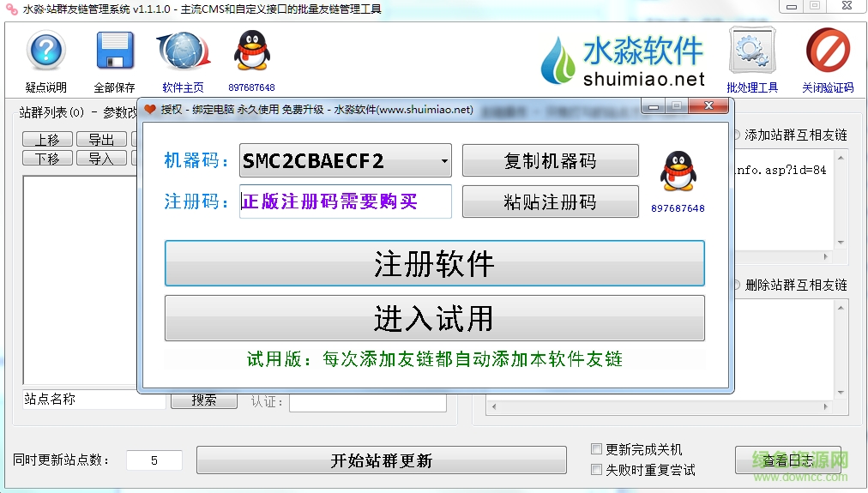868x493 pixels.
Task: Open the 软件主页 globe icon
Action: 184,51
